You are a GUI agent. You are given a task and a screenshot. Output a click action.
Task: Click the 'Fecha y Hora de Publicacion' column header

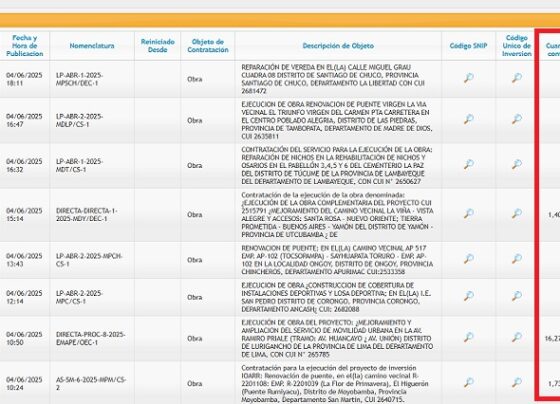pyautogui.click(x=25, y=46)
